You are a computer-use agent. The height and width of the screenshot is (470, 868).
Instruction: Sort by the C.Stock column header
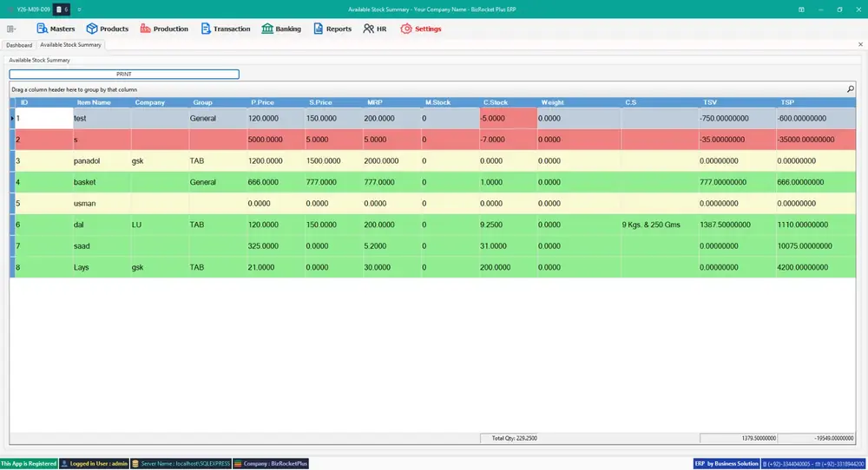tap(508, 102)
